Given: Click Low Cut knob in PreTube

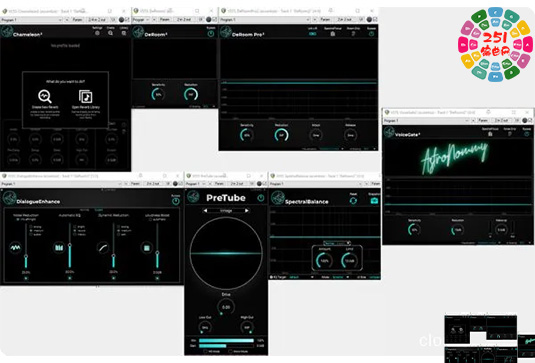Looking at the screenshot, I should [205, 327].
